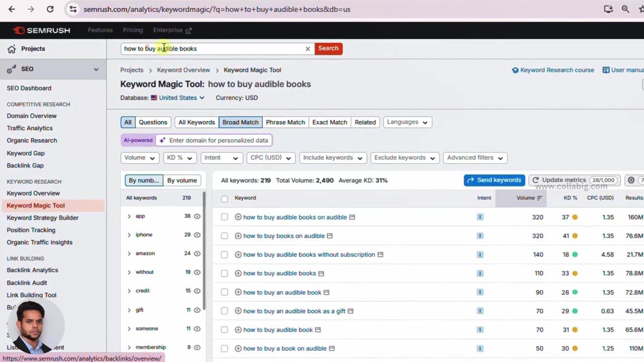This screenshot has height=362, width=644.
Task: Toggle eye icon for the 'credit' group
Action: tap(197, 291)
